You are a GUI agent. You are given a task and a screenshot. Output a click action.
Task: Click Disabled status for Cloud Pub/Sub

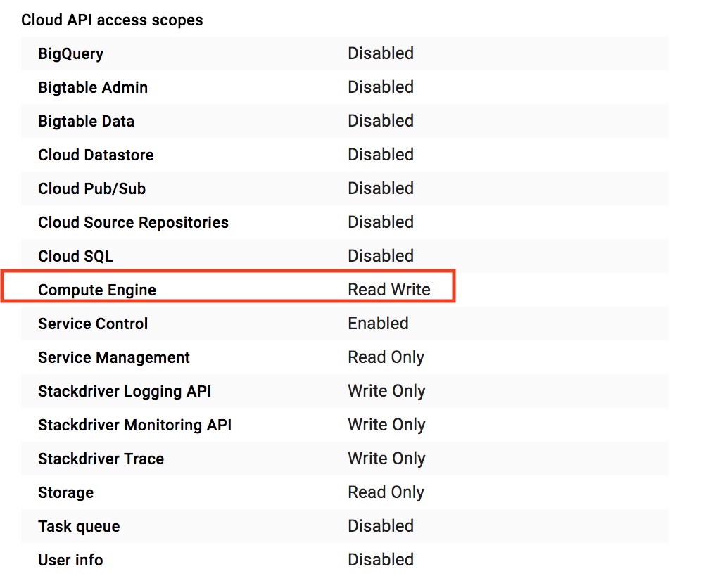click(x=381, y=188)
